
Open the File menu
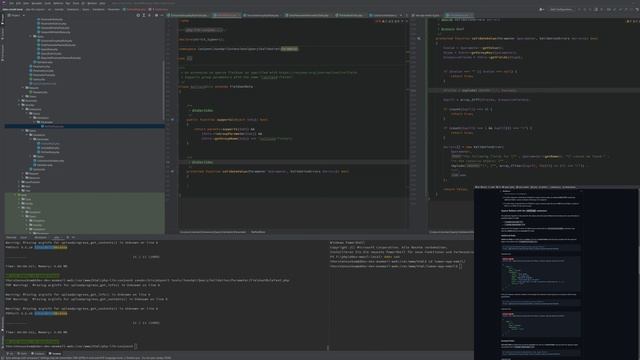[11, 3]
